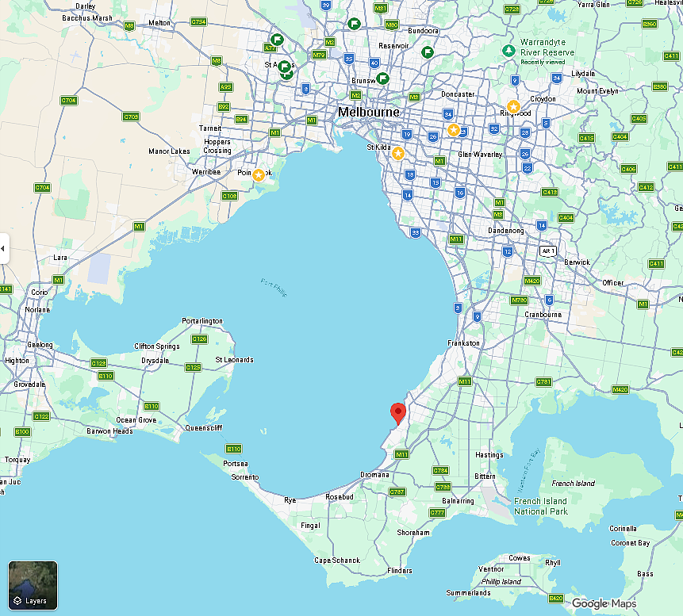Image resolution: width=683 pixels, height=616 pixels.
Task: Click the Hastings label
Action: pos(489,455)
